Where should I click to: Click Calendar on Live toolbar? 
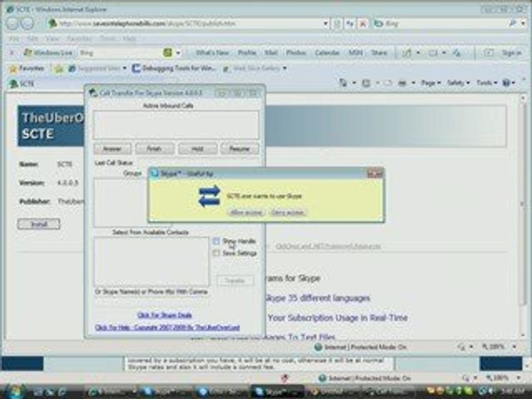(327, 53)
